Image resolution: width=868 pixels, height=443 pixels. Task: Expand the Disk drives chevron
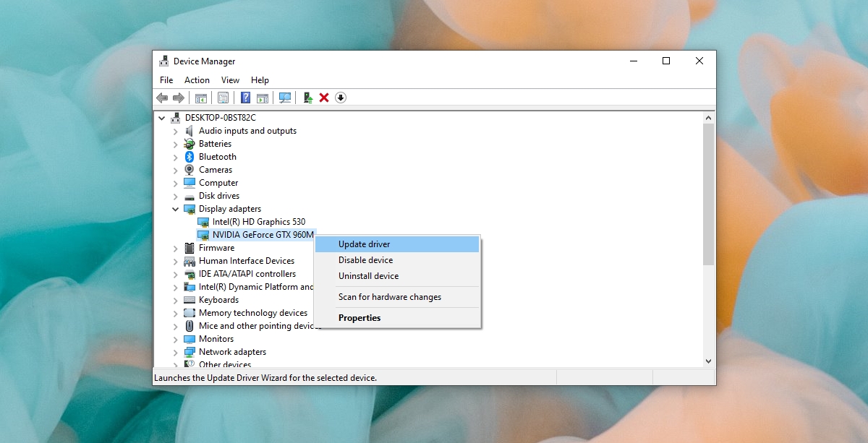(176, 196)
